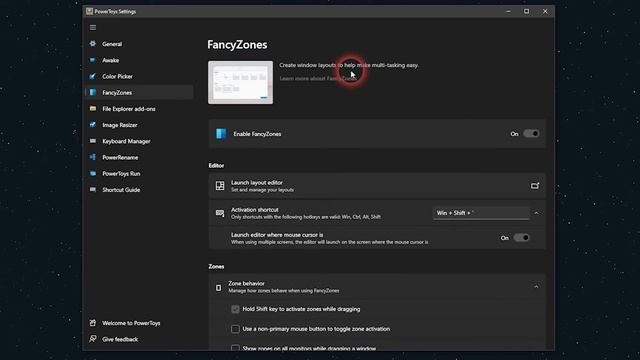Click the FancyZones sidebar icon
Image resolution: width=640 pixels, height=360 pixels.
pyautogui.click(x=93, y=93)
